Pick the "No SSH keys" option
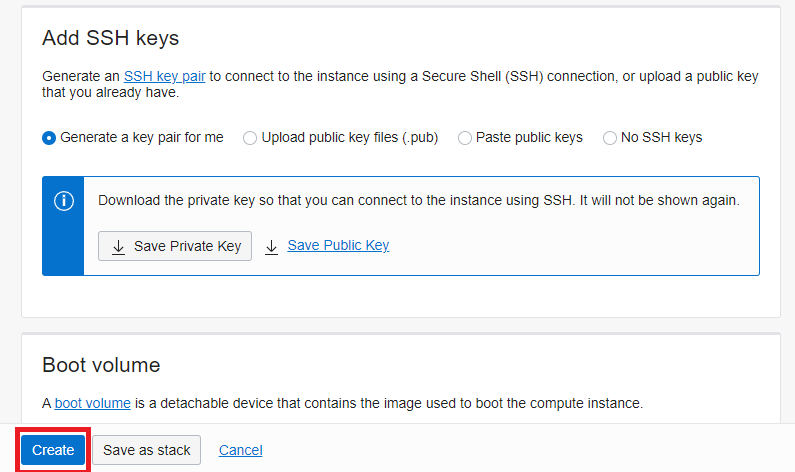 (x=610, y=138)
